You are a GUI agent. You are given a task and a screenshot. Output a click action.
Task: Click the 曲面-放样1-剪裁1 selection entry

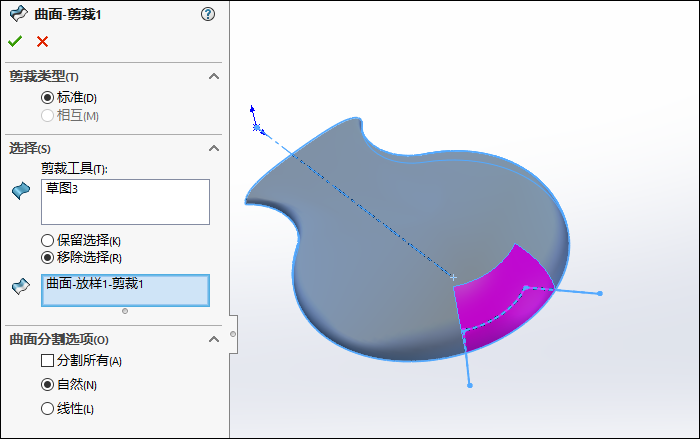[95, 284]
